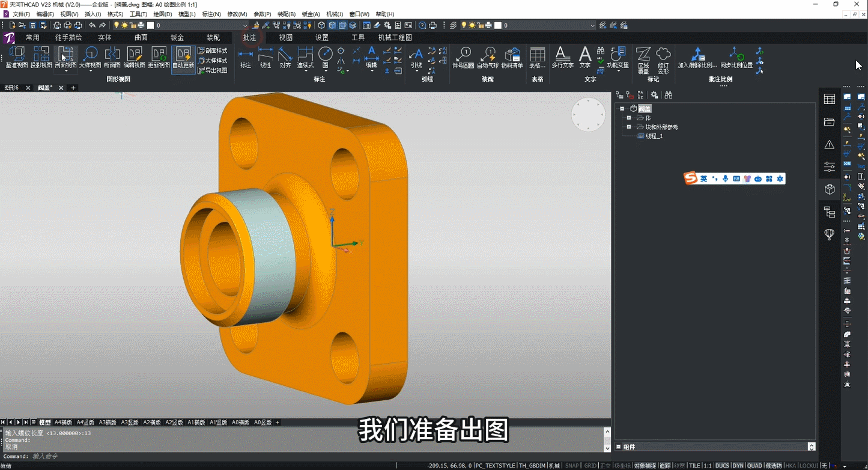Click the save icon in quick toolbar
This screenshot has height=470, width=868.
pos(33,25)
